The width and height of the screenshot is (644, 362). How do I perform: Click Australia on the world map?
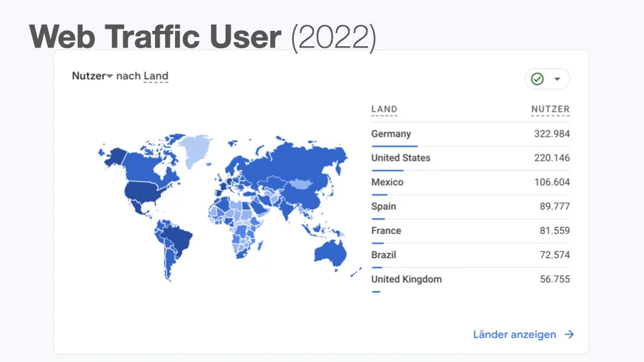coord(330,254)
